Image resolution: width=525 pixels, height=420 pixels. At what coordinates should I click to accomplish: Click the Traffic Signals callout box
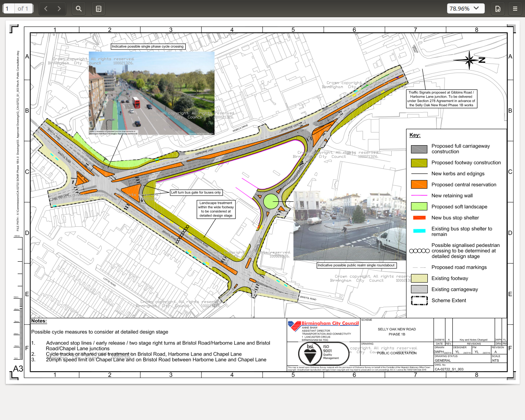click(x=441, y=98)
